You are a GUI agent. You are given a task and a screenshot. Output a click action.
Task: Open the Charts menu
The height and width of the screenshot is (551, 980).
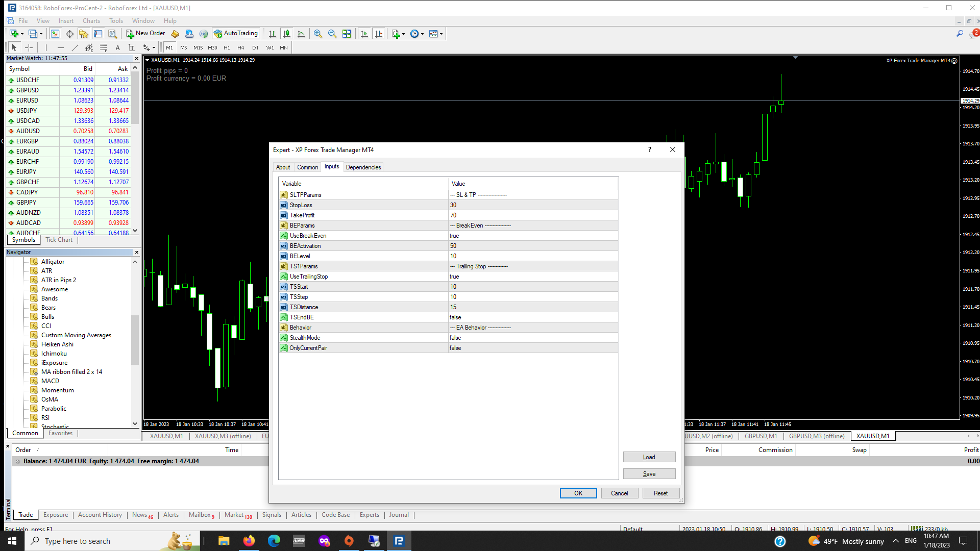coord(91,21)
